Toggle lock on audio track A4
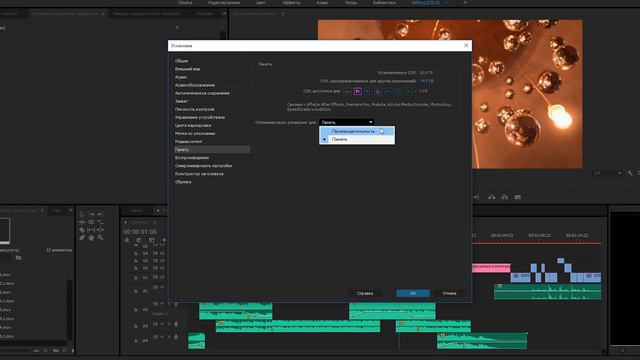 136,340
